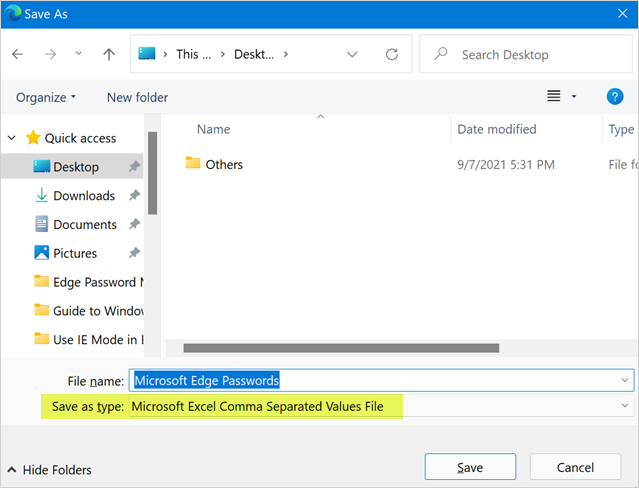The height and width of the screenshot is (488, 639).
Task: Click the Save button
Action: click(x=470, y=467)
